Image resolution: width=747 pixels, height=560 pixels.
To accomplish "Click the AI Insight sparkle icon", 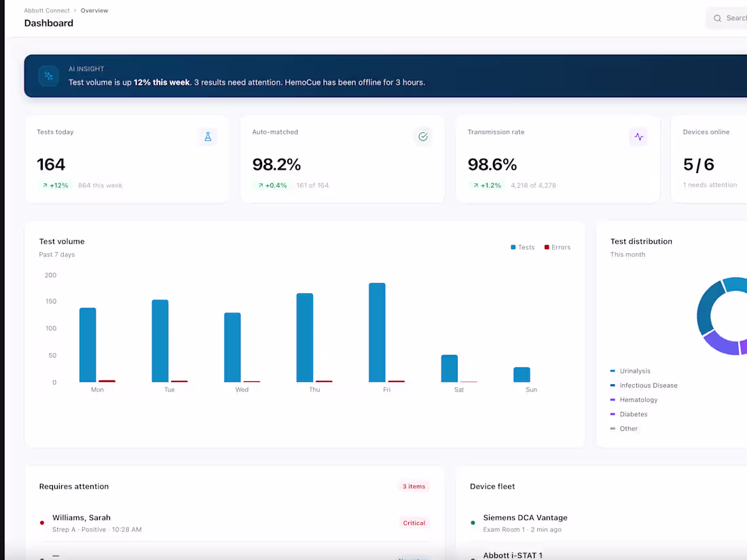I will pos(48,76).
